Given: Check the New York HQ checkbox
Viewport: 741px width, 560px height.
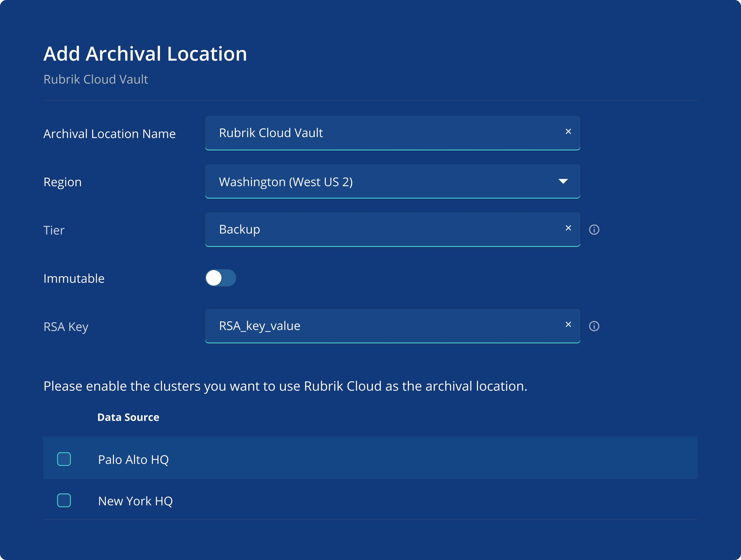Looking at the screenshot, I should click(64, 500).
